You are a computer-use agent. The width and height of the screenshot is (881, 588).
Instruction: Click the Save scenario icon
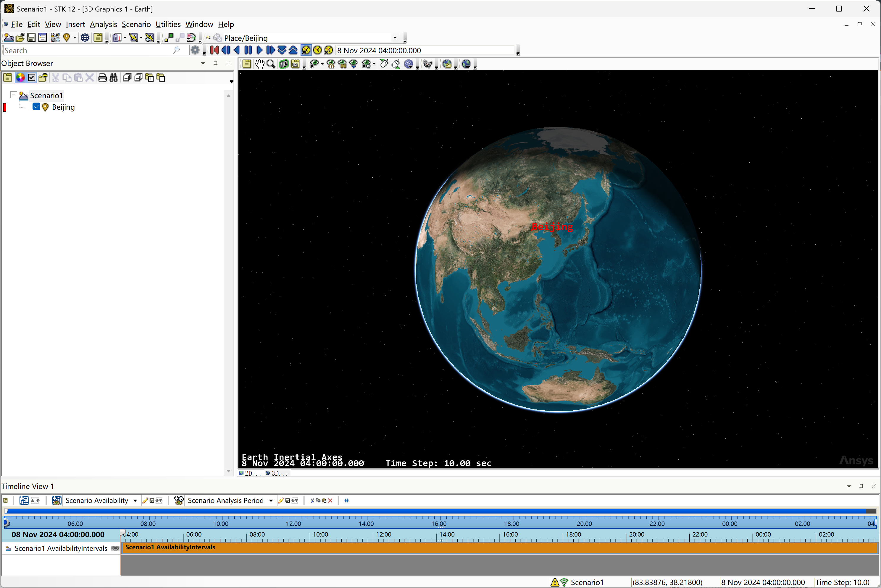(x=32, y=38)
